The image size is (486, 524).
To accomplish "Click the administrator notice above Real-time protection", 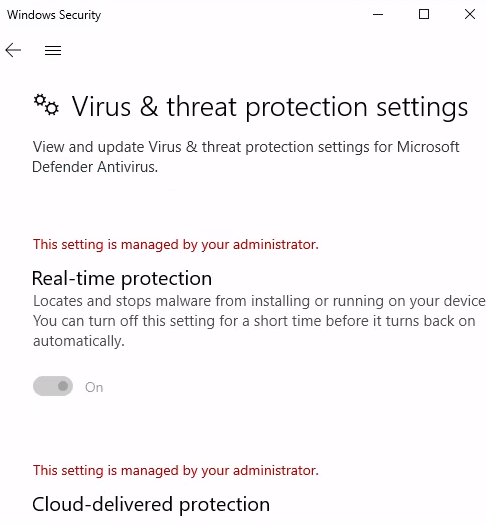I will coord(175,245).
